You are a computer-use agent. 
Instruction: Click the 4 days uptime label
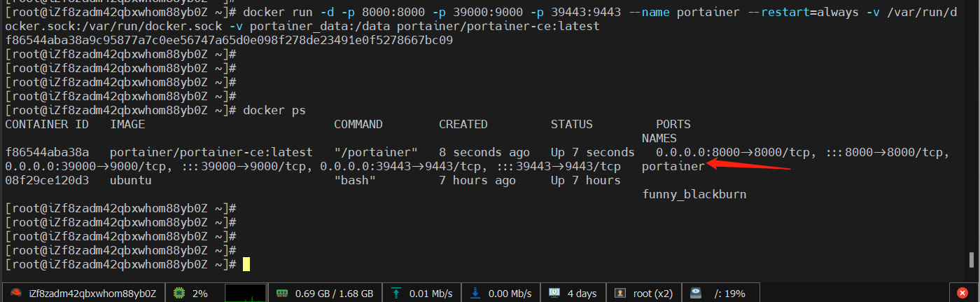(x=582, y=293)
